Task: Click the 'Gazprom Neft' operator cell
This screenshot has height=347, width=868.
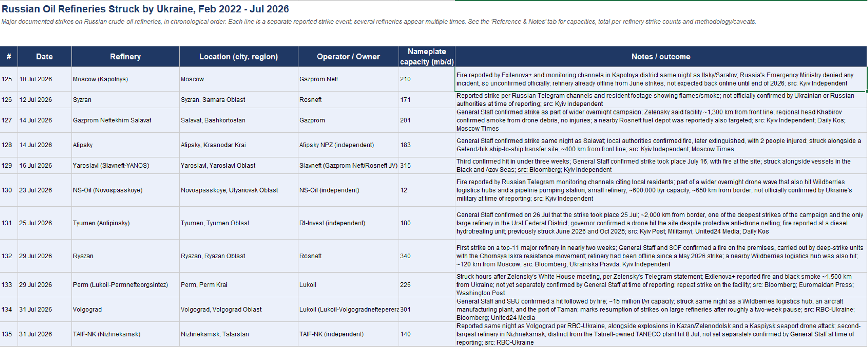Action: (348, 79)
